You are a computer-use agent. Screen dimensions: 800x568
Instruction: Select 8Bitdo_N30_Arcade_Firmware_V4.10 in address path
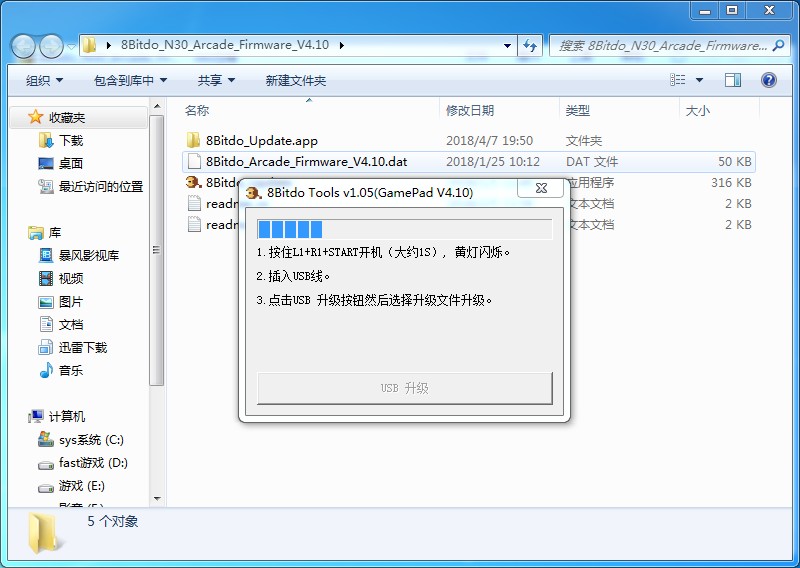point(224,45)
